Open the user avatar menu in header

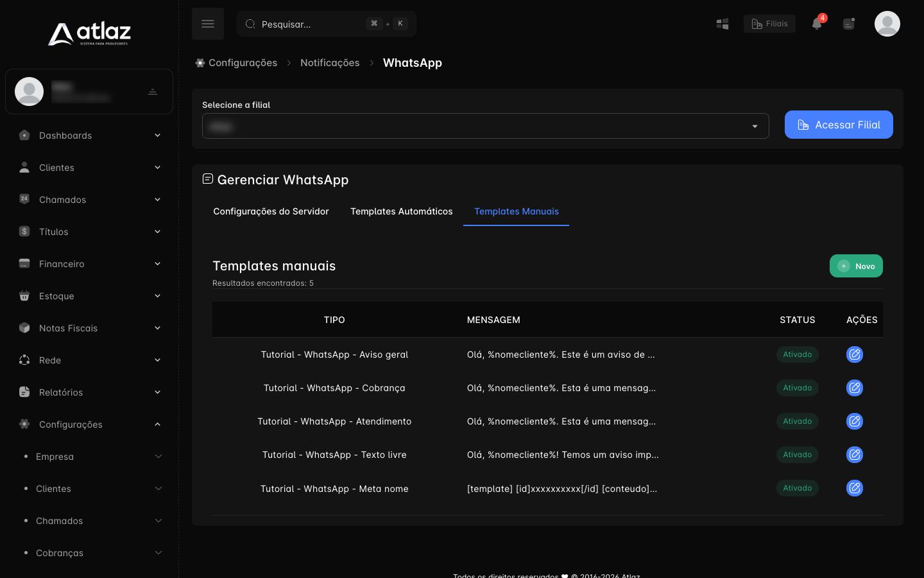[x=887, y=24]
